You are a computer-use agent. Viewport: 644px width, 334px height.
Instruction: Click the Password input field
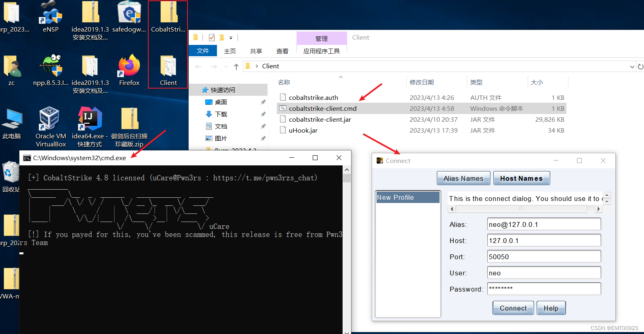point(544,289)
